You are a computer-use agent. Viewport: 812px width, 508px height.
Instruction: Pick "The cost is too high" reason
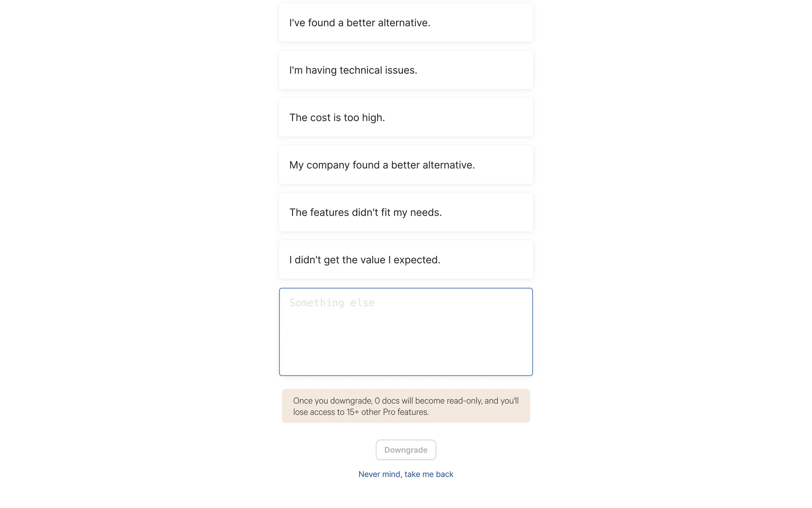click(406, 118)
